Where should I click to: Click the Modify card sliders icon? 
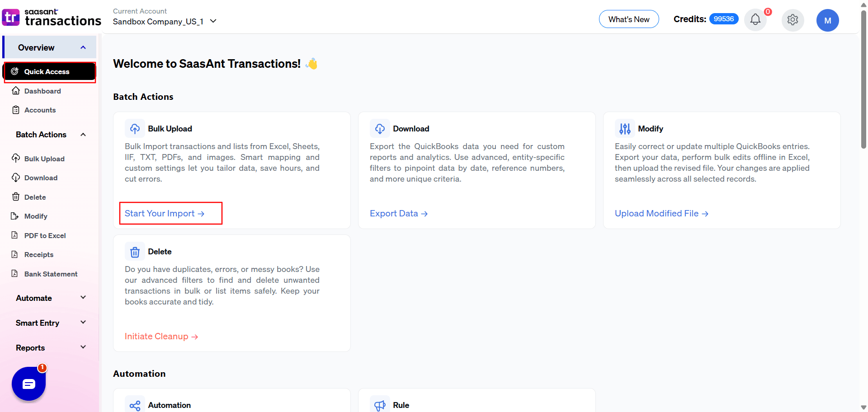[x=625, y=129]
